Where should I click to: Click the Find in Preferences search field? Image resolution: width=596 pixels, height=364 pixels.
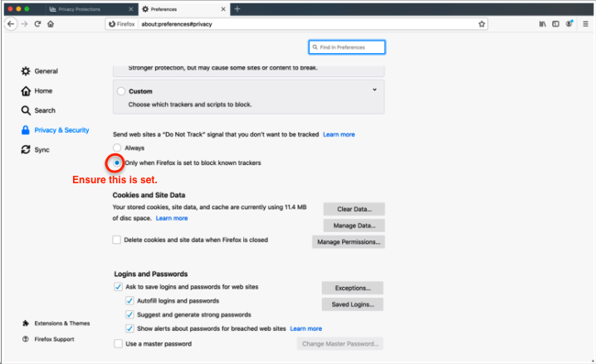347,47
